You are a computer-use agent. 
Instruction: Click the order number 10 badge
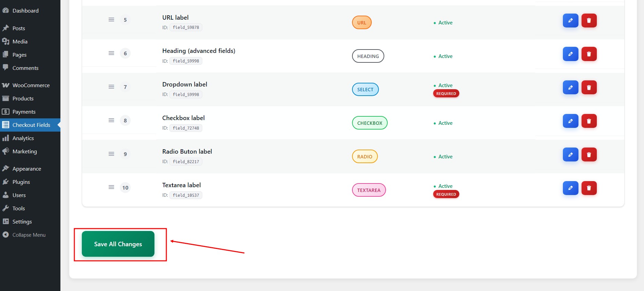(125, 188)
